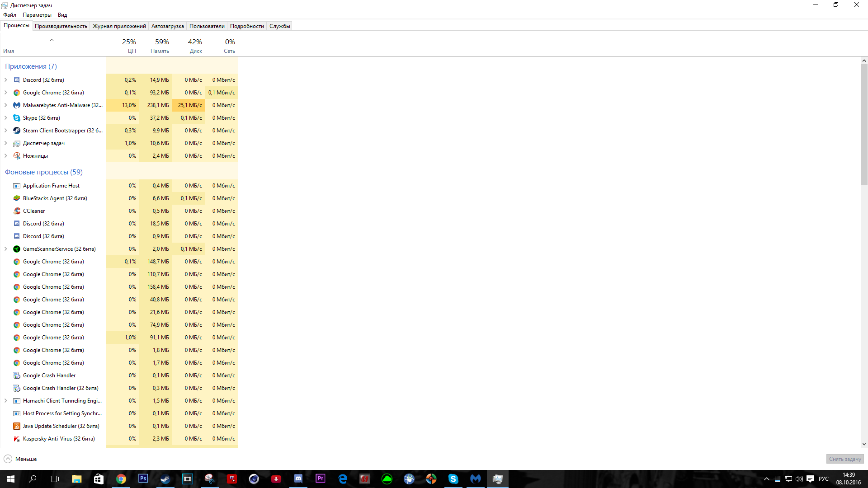Click the Kaspersky Anti-Virus process icon

point(17,439)
